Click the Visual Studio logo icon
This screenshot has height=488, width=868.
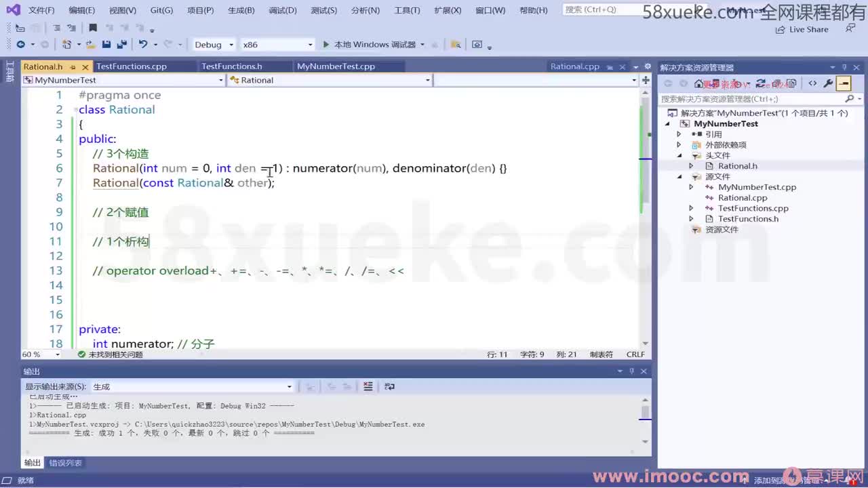(x=13, y=10)
